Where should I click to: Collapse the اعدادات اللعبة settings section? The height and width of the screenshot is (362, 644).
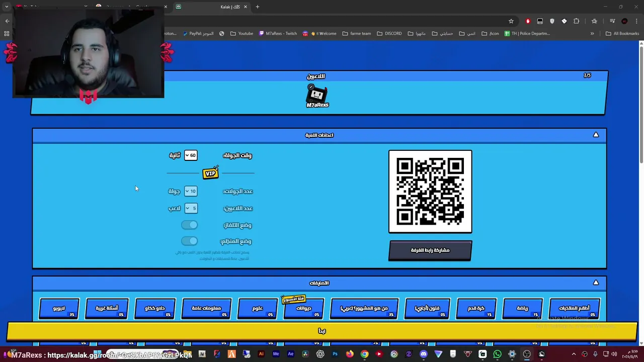click(596, 135)
